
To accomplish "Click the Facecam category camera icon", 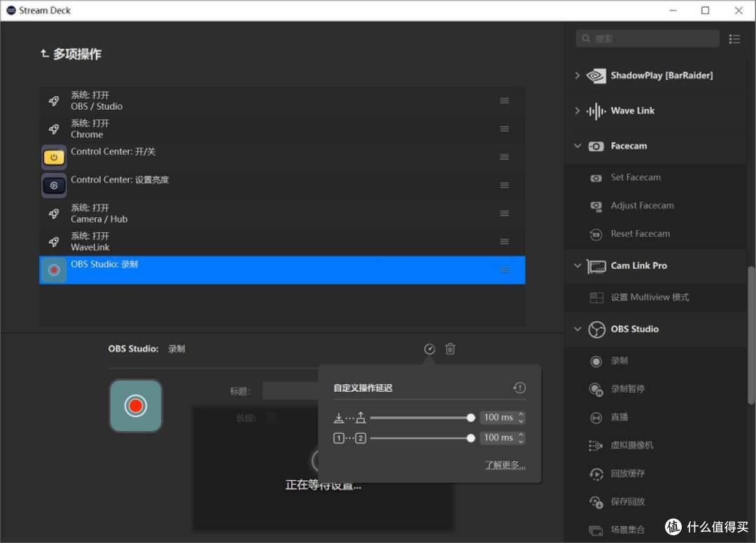I will tap(596, 146).
